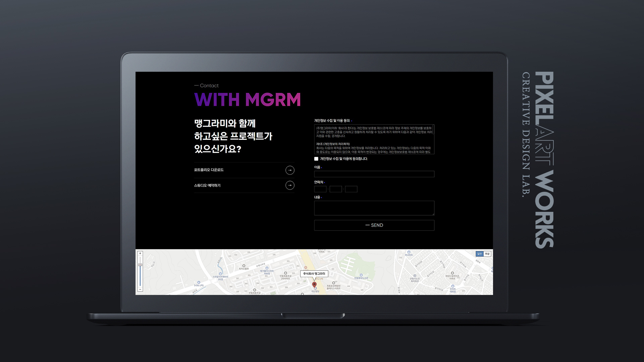Click the 태성드림하이츠아파트 map marker

click(x=452, y=273)
